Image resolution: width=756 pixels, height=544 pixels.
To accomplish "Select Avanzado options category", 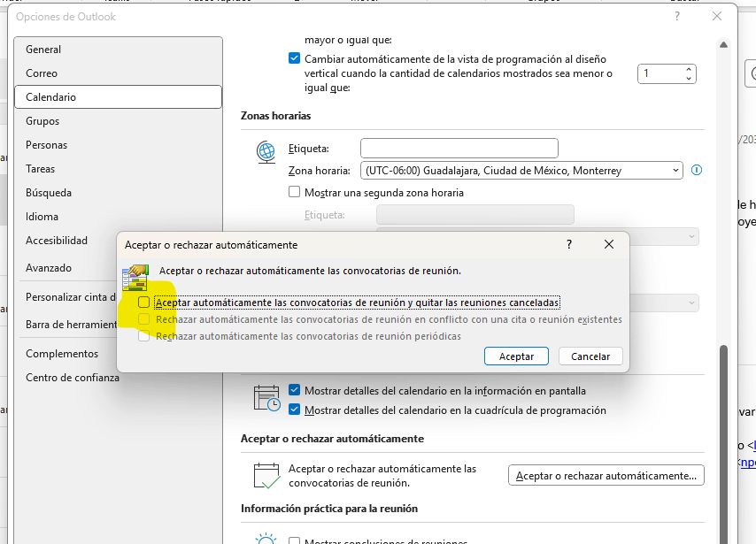I will 66,268.
